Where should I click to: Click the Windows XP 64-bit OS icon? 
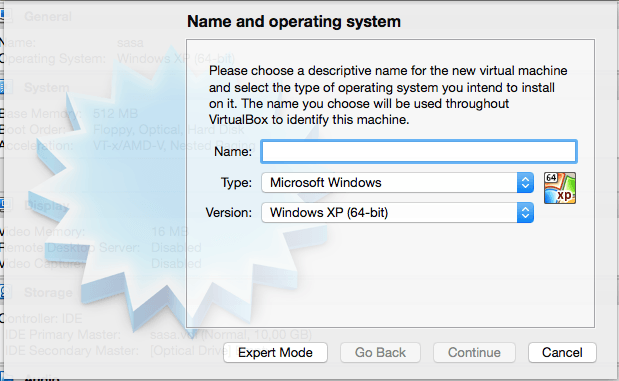[x=560, y=188]
